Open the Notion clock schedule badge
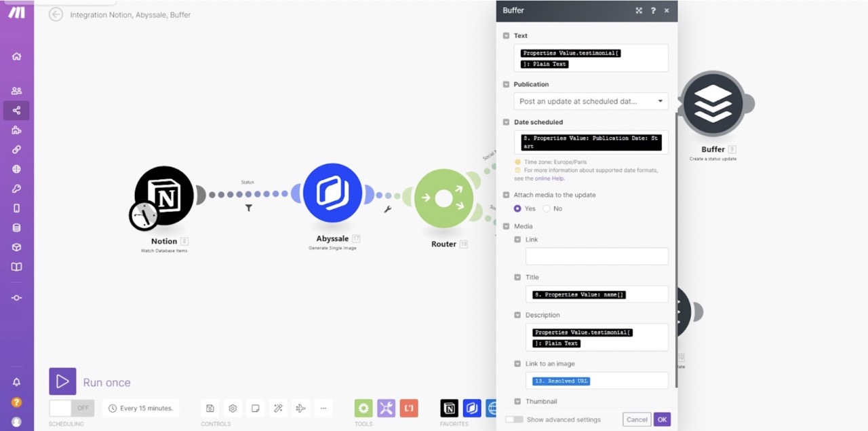This screenshot has width=868, height=431. 144,216
